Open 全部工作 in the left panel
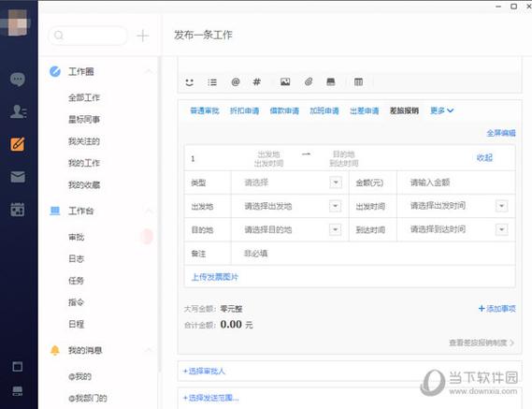 (x=84, y=98)
